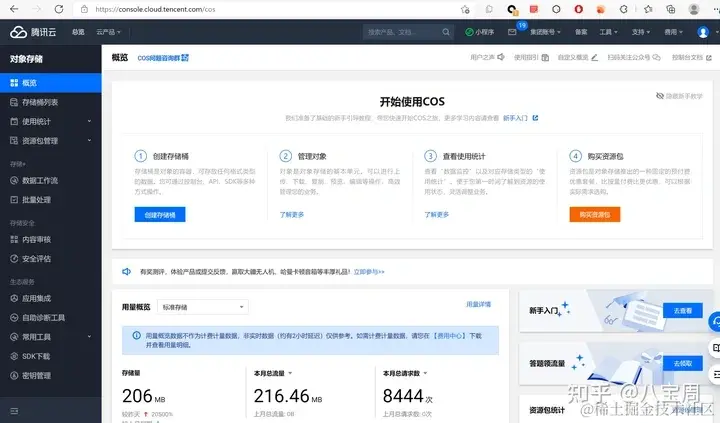This screenshot has width=720, height=423.
Task: Click the browser extensions puzzle icon
Action: coord(623,9)
